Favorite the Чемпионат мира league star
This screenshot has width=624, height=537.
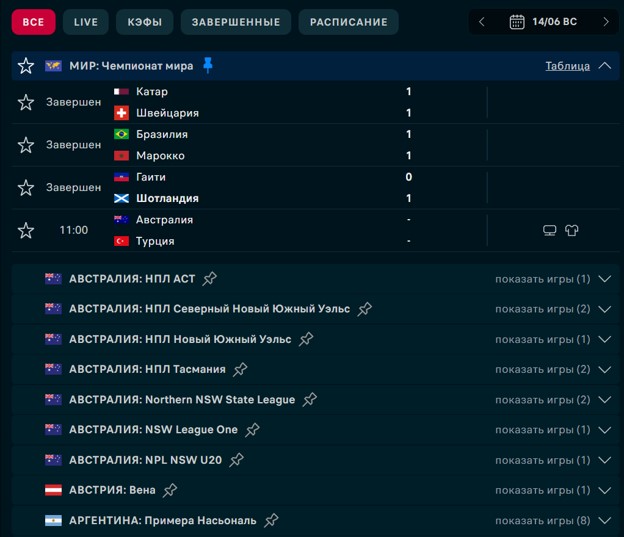tap(26, 66)
